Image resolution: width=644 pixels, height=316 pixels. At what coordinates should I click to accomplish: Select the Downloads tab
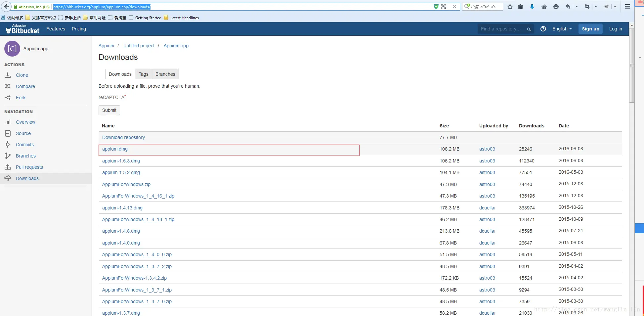point(120,74)
